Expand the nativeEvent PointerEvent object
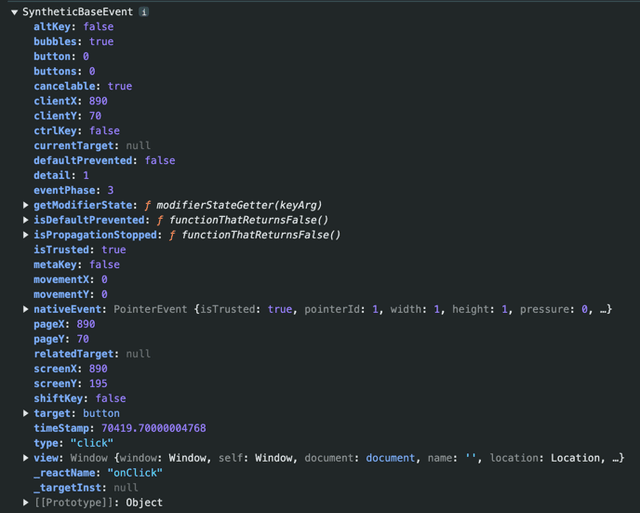The width and height of the screenshot is (640, 513). [26, 309]
